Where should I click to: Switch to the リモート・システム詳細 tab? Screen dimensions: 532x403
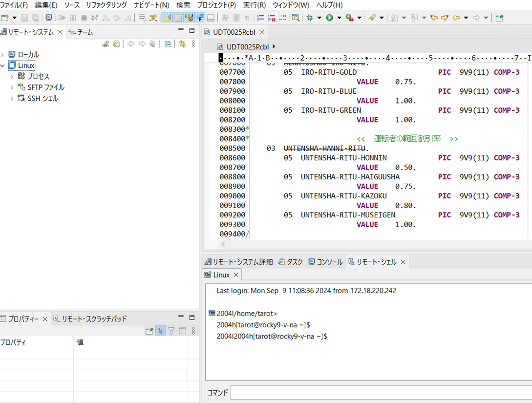[239, 262]
